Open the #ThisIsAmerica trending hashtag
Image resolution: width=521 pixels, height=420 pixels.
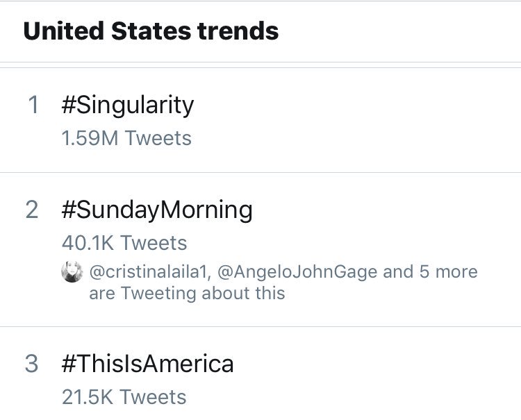(x=147, y=363)
